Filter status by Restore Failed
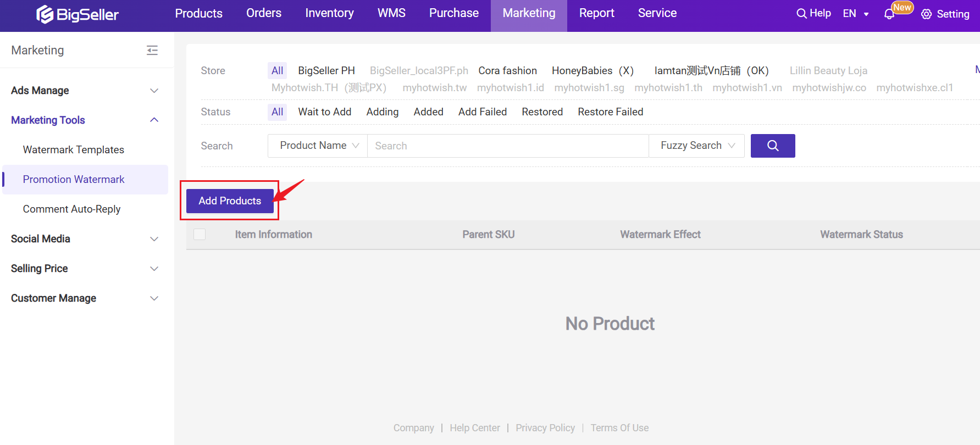The height and width of the screenshot is (445, 980). coord(610,112)
